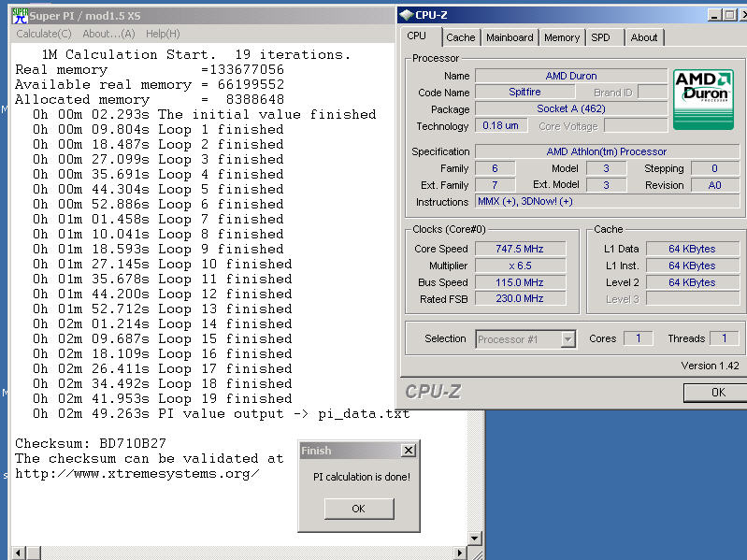Click the Real memory =133677056 line
The height and width of the screenshot is (560, 747).
(x=150, y=69)
